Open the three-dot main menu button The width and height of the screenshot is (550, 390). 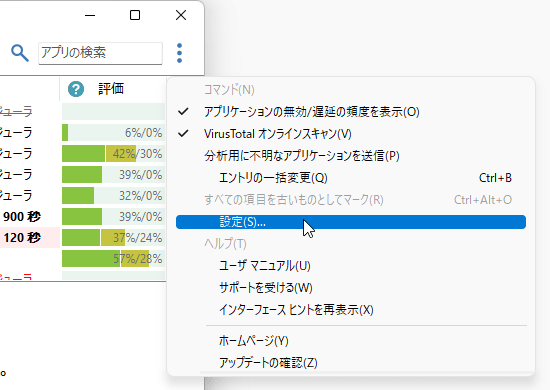[x=179, y=53]
